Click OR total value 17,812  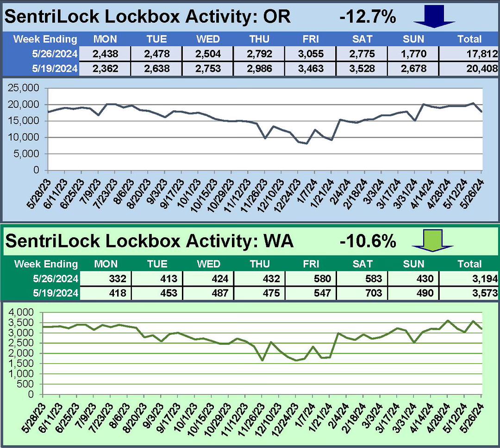[x=482, y=54]
